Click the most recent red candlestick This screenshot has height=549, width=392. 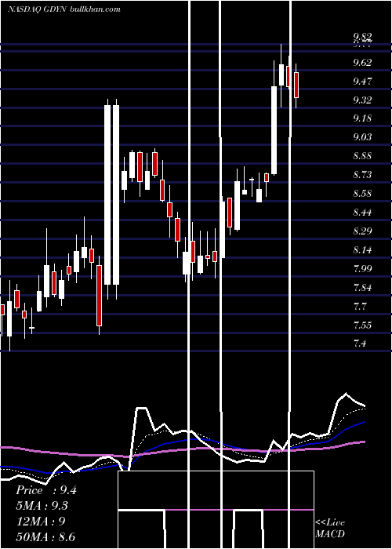coord(296,85)
